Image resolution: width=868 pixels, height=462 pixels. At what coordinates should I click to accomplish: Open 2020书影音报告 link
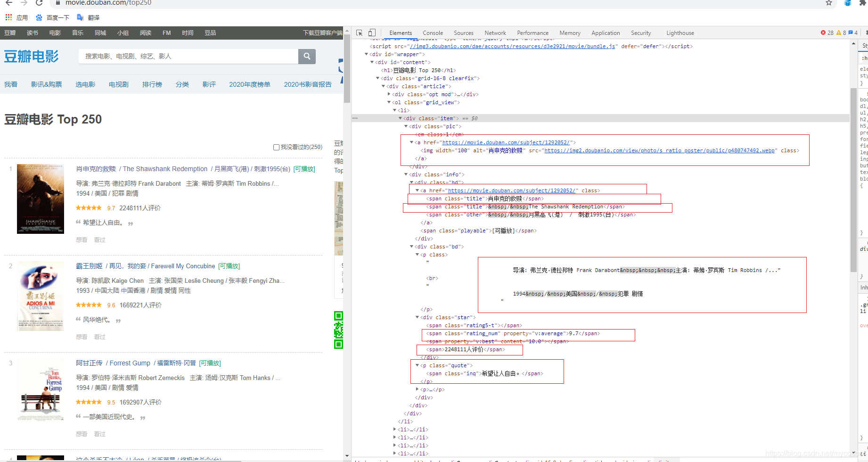pyautogui.click(x=308, y=84)
